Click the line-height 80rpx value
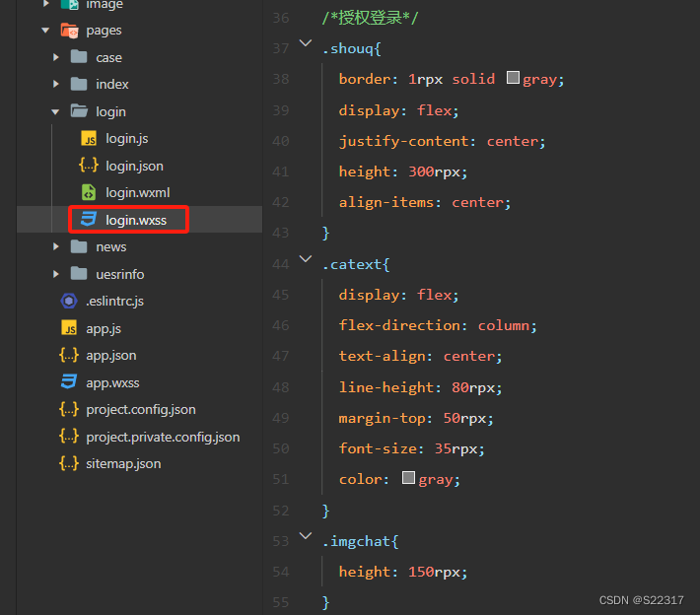The height and width of the screenshot is (615, 700). point(473,387)
